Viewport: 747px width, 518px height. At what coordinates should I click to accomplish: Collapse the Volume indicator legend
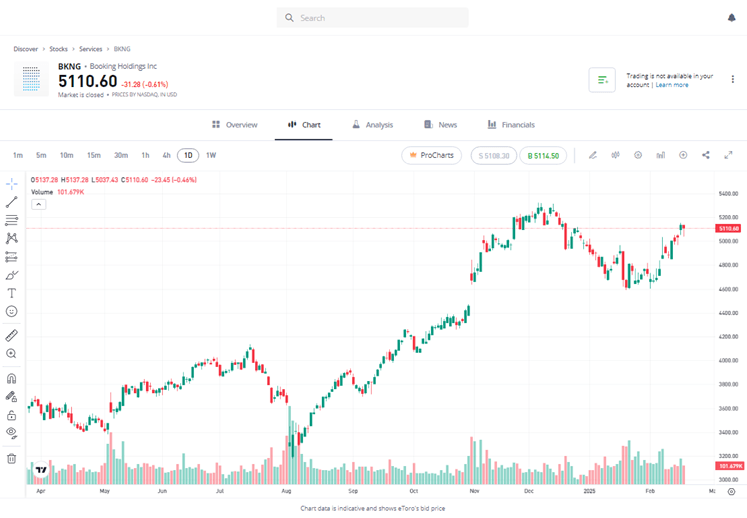click(39, 204)
